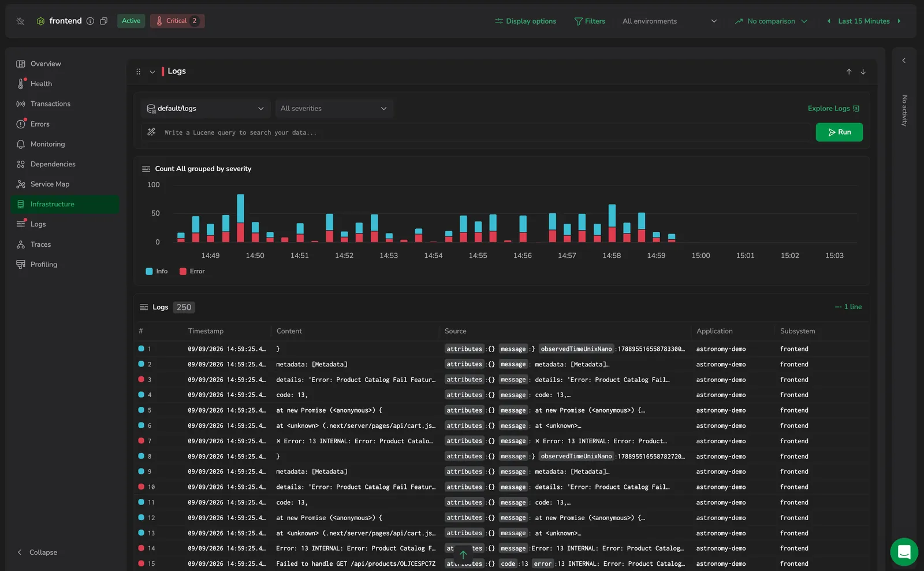The height and width of the screenshot is (571, 924).
Task: Expand the activity side panel chevron
Action: [904, 60]
